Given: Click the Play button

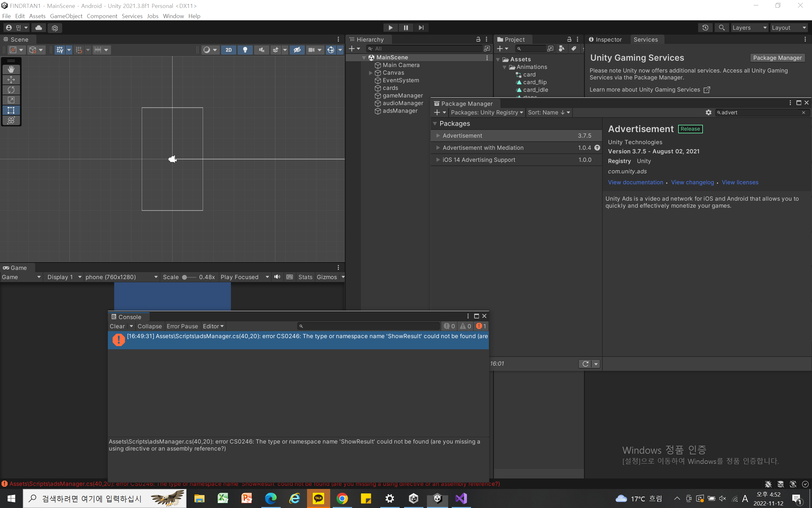Looking at the screenshot, I should click(x=390, y=28).
